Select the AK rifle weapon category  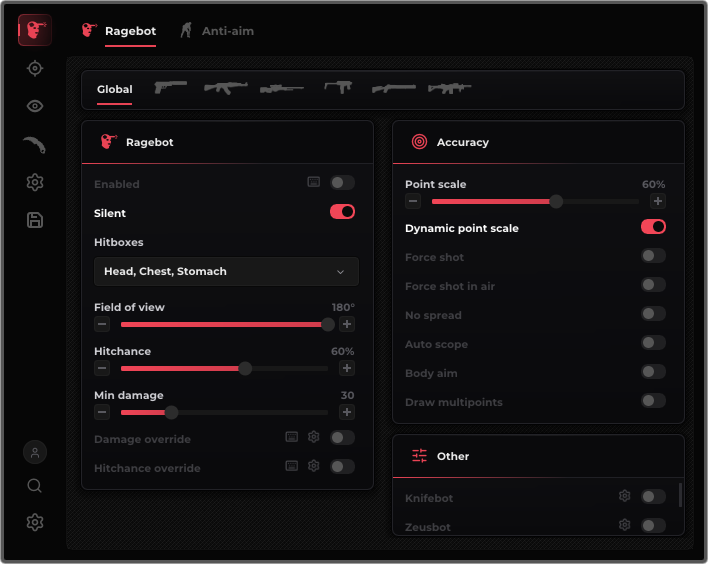coord(225,88)
